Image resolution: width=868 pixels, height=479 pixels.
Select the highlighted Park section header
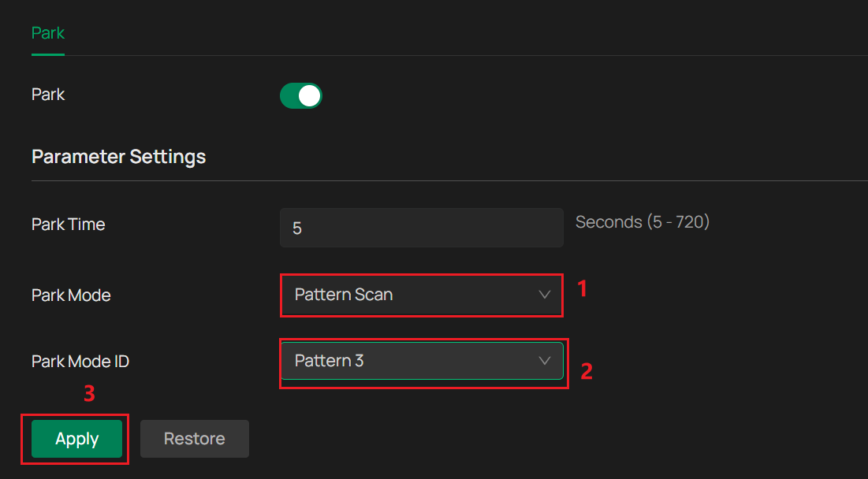coord(47,33)
